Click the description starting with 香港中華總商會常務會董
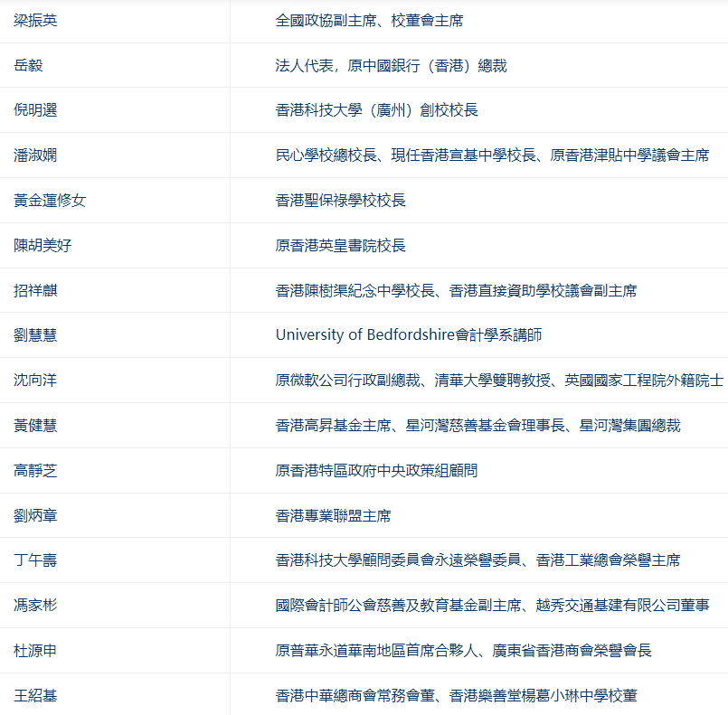The image size is (728, 715). click(456, 695)
